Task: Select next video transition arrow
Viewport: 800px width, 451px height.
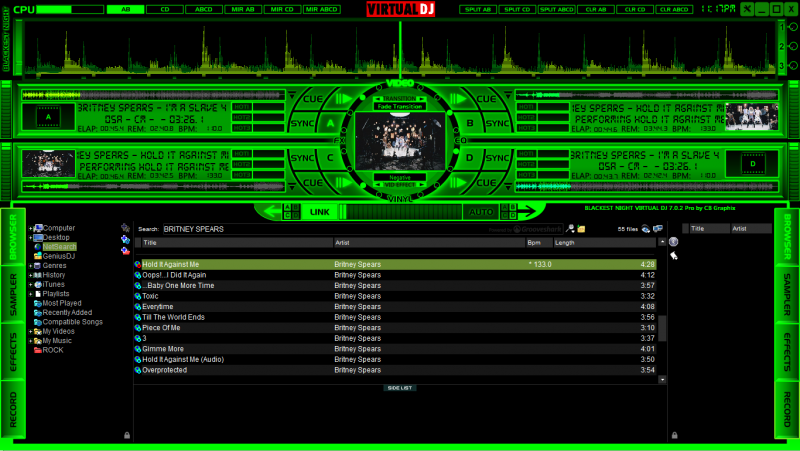Action: point(422,98)
